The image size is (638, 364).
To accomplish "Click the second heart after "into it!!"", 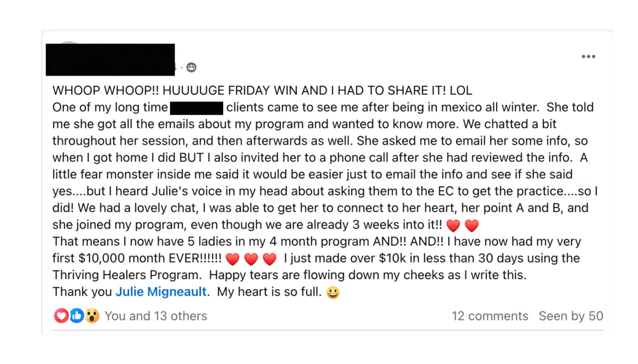I will click(x=472, y=226).
